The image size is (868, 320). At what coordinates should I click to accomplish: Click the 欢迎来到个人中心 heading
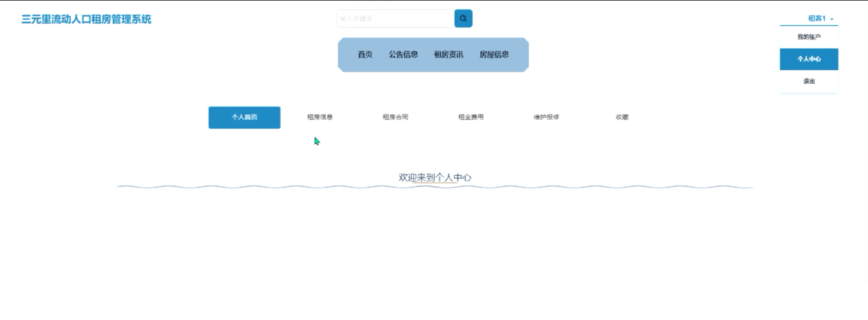pos(435,177)
